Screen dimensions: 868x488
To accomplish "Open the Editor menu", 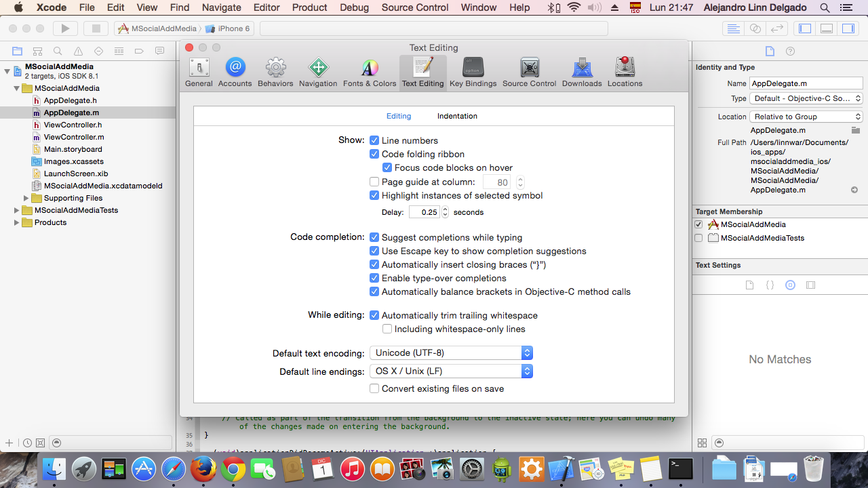I will [x=267, y=7].
